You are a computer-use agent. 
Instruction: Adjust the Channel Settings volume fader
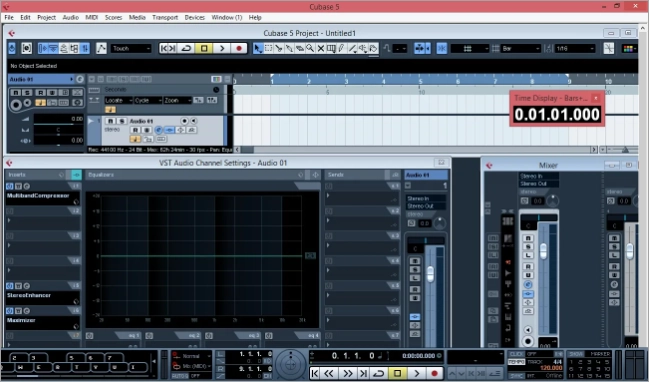pyautogui.click(x=430, y=273)
